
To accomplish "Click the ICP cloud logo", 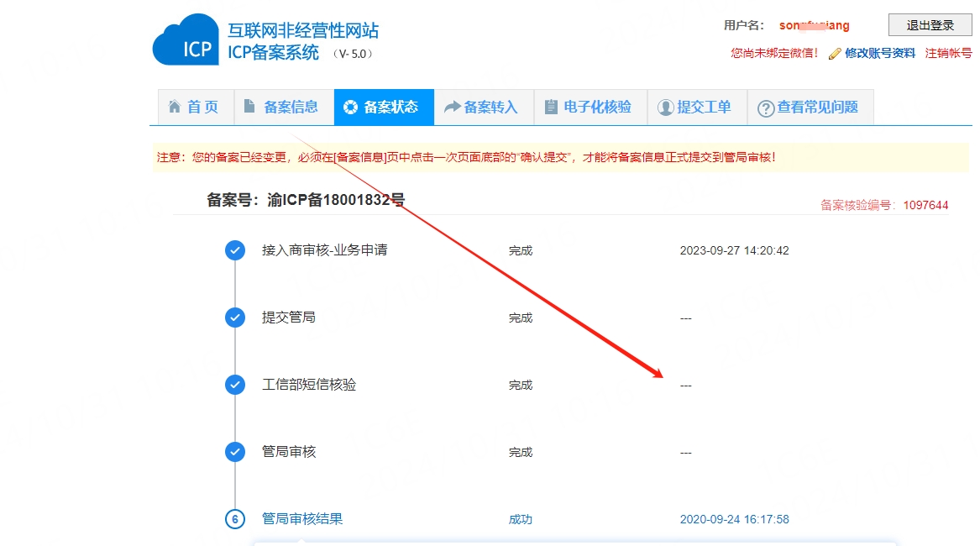I will (x=186, y=39).
